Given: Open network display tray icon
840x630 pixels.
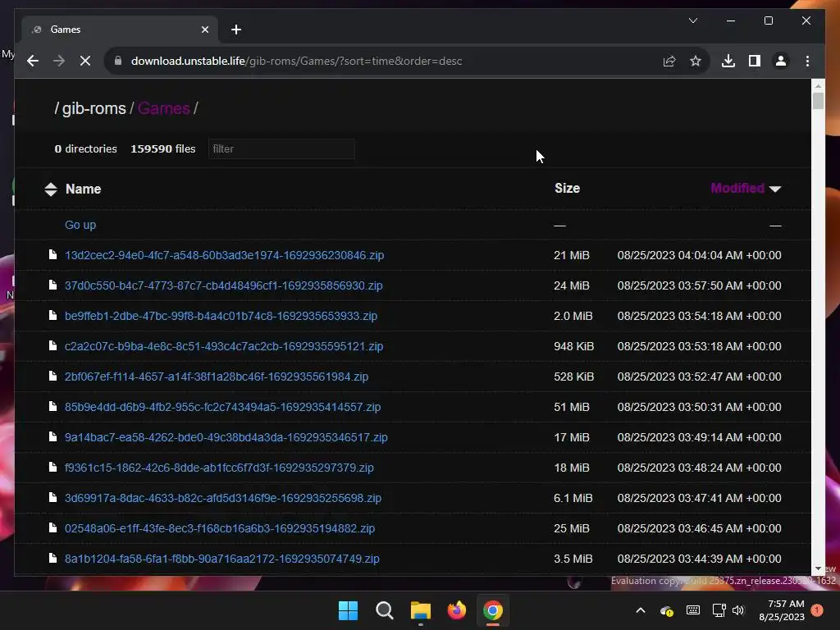Looking at the screenshot, I should (x=719, y=610).
